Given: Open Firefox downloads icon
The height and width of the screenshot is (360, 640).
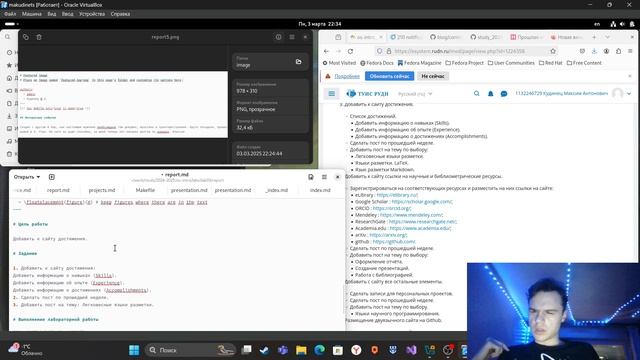Looking at the screenshot, I should [594, 51].
